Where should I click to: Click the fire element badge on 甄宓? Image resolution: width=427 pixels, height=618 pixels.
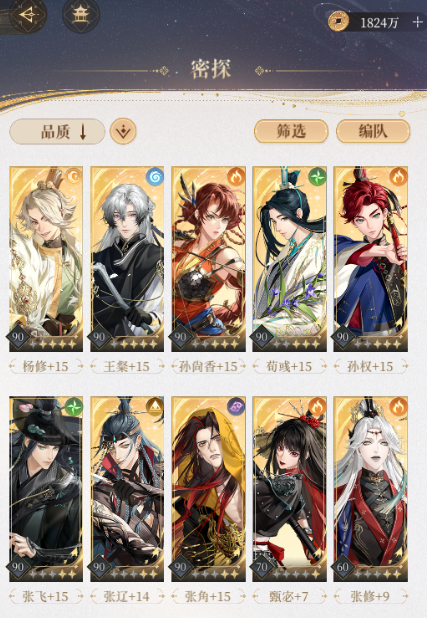(317, 406)
